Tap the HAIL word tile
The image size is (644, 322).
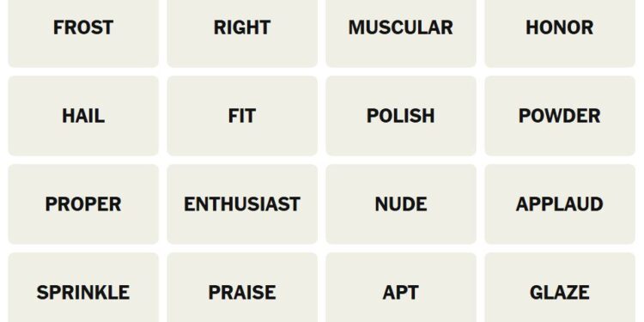point(83,116)
